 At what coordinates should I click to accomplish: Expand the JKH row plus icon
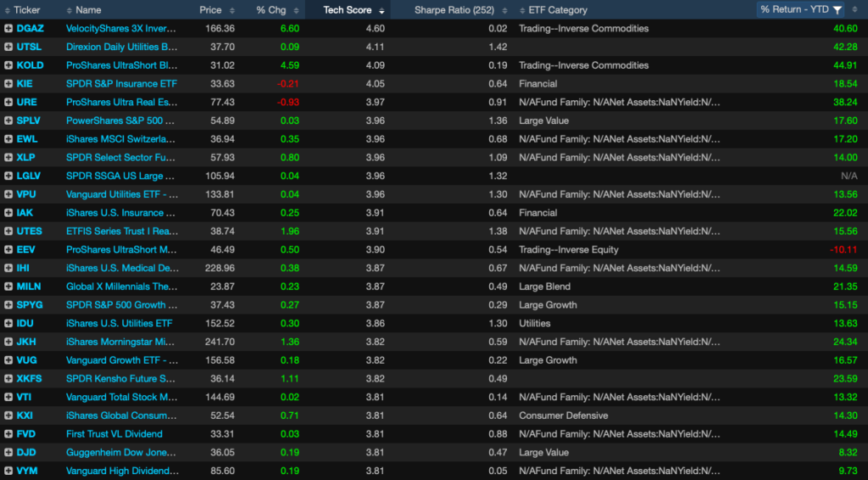click(8, 342)
